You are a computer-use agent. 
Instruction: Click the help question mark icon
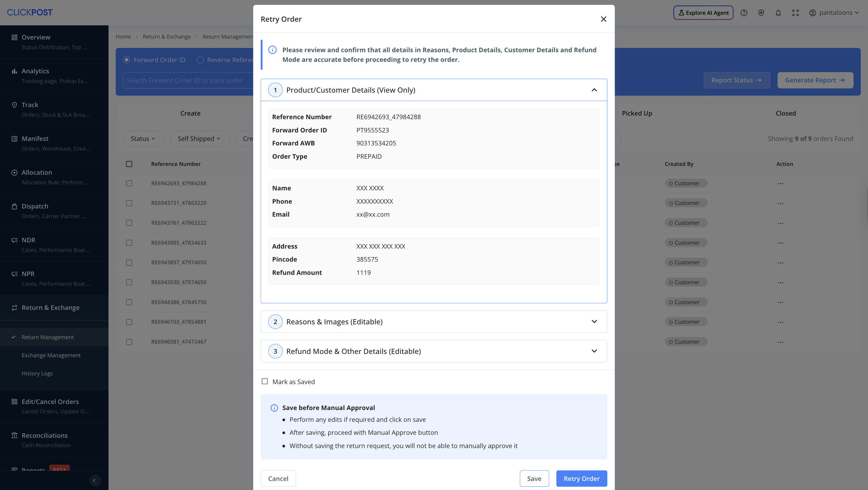pos(744,13)
